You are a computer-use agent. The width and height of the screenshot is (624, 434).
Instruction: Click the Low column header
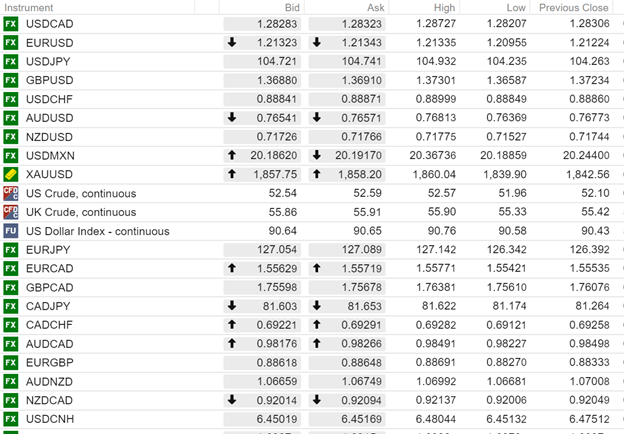pyautogui.click(x=516, y=7)
